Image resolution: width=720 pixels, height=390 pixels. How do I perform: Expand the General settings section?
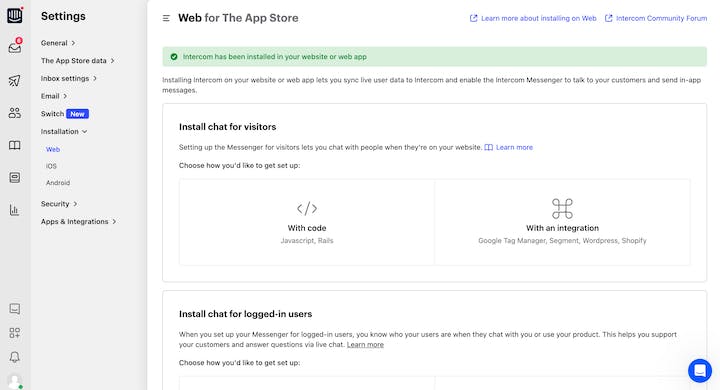(x=58, y=43)
